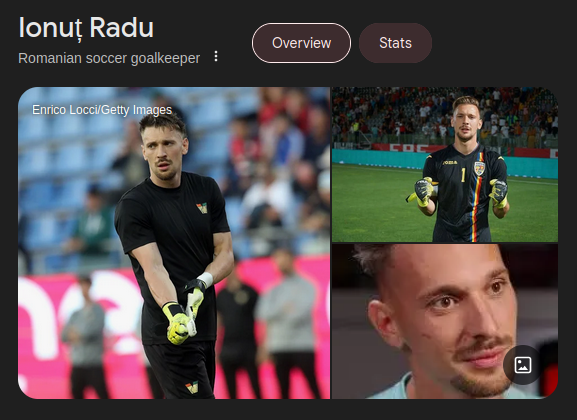Click the yellow glove in the large photo
Image resolution: width=577 pixels, height=420 pixels.
(x=177, y=324)
